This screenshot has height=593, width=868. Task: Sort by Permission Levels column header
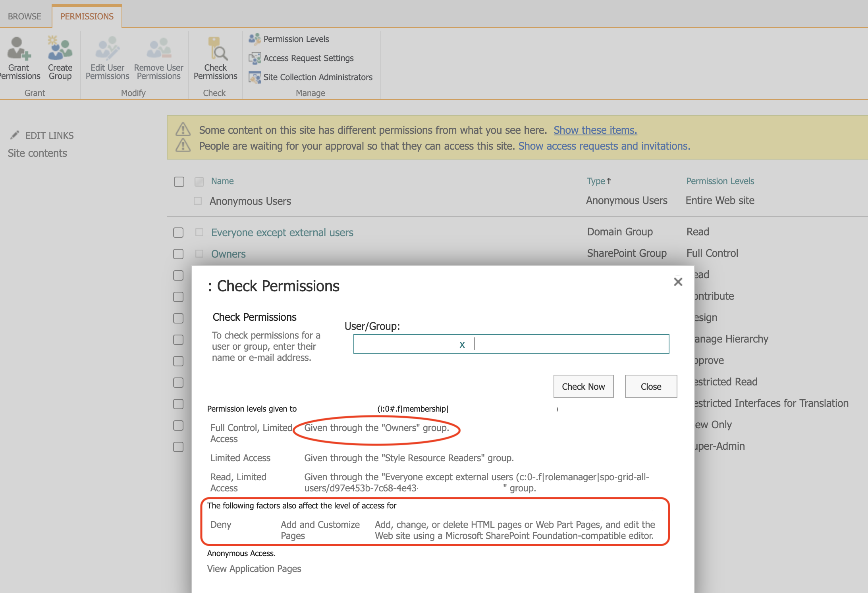tap(720, 181)
